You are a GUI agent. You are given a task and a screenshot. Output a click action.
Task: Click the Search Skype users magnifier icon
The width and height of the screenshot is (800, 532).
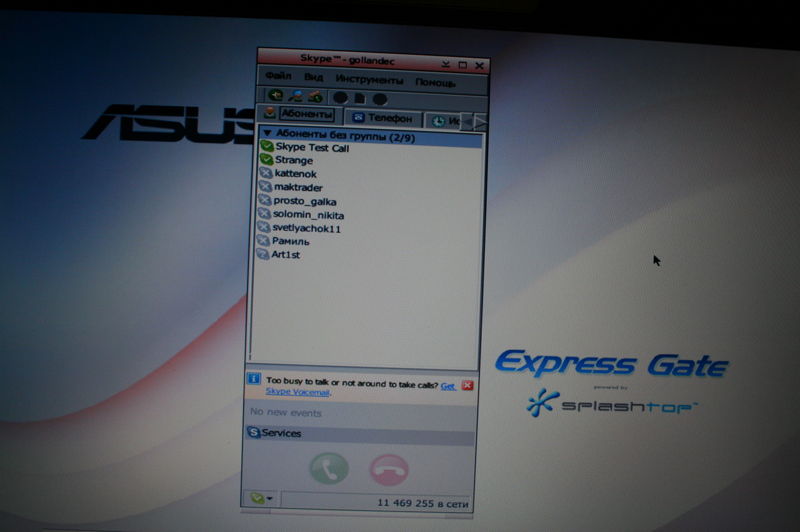(296, 96)
